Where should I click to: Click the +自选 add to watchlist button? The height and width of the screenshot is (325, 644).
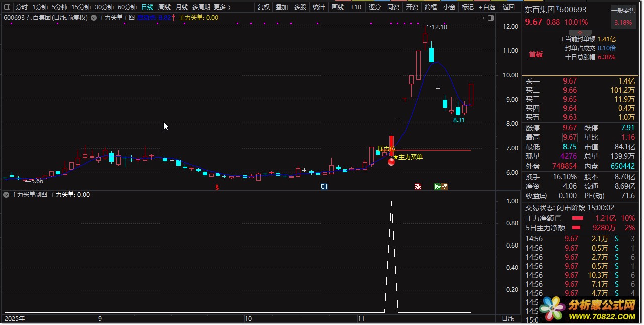click(487, 7)
